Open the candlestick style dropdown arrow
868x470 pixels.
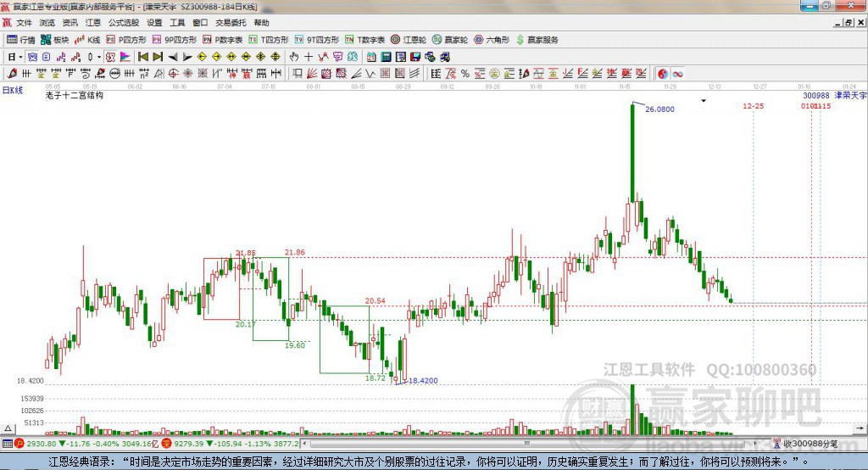tap(99, 57)
